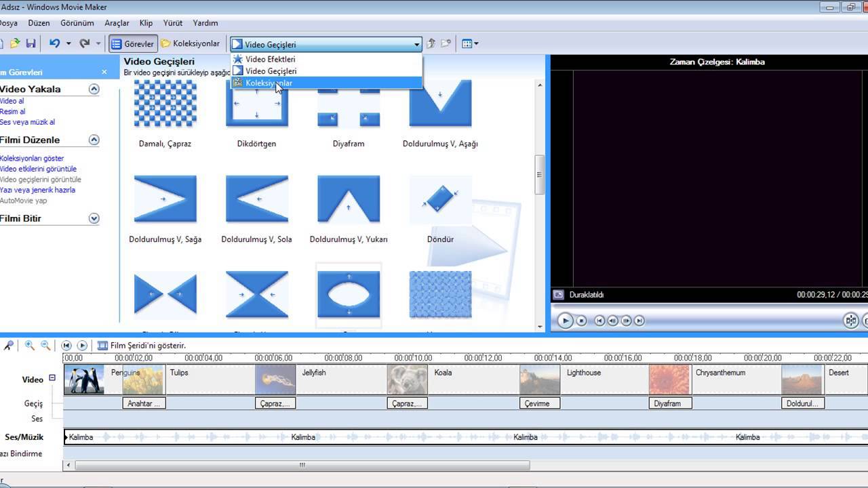Click 'Film Şeridi'ni gösterir' button

tap(142, 346)
